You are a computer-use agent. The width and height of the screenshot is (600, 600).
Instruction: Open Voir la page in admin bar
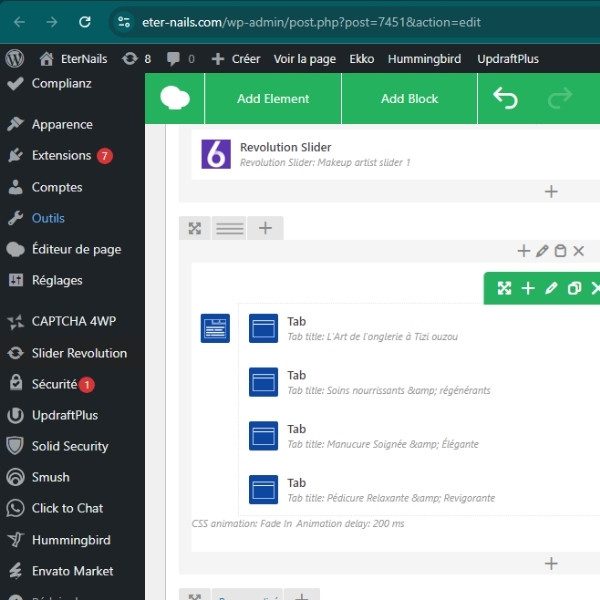[x=305, y=59]
